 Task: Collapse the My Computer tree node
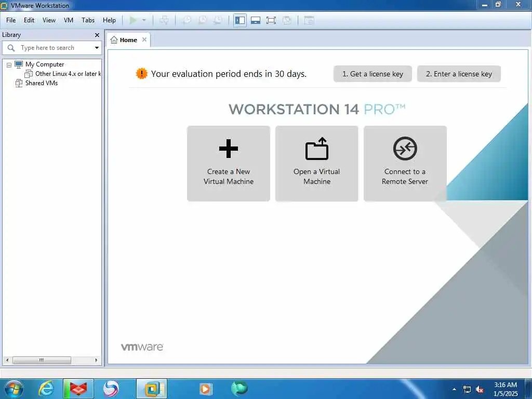pyautogui.click(x=9, y=65)
